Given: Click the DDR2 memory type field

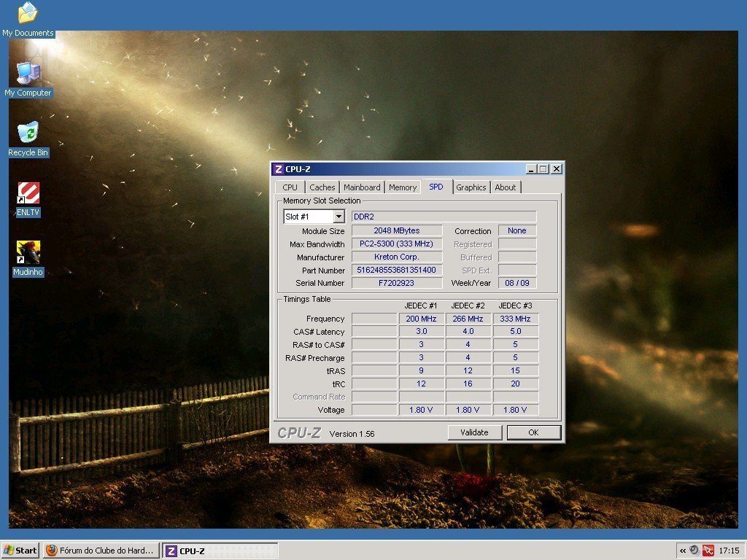Looking at the screenshot, I should click(444, 217).
